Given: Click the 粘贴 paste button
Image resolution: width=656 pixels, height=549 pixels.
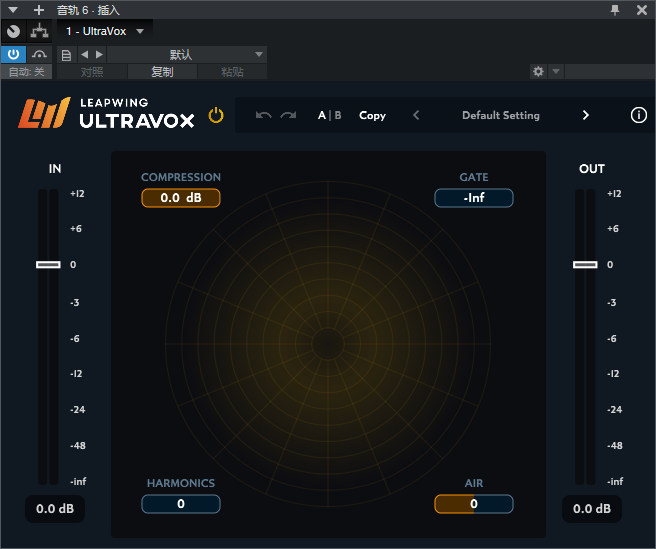Looking at the screenshot, I should click(232, 72).
